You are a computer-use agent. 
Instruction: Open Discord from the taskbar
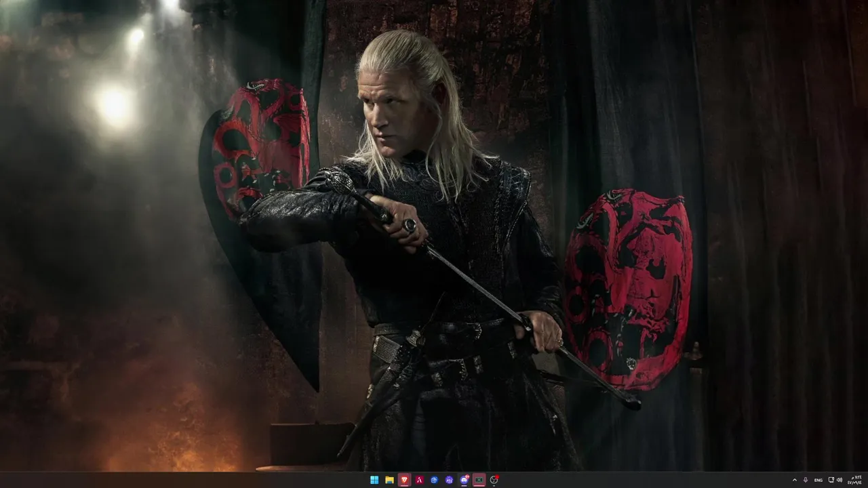(x=464, y=480)
